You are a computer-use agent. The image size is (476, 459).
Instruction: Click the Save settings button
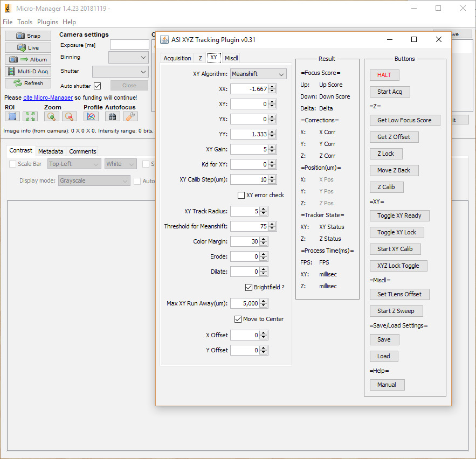point(384,340)
